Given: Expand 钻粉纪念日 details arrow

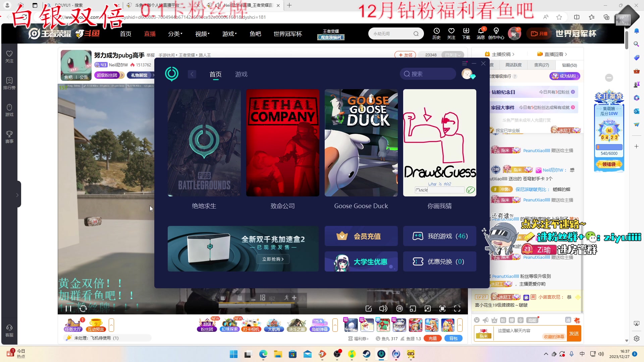Looking at the screenshot, I should [x=573, y=92].
